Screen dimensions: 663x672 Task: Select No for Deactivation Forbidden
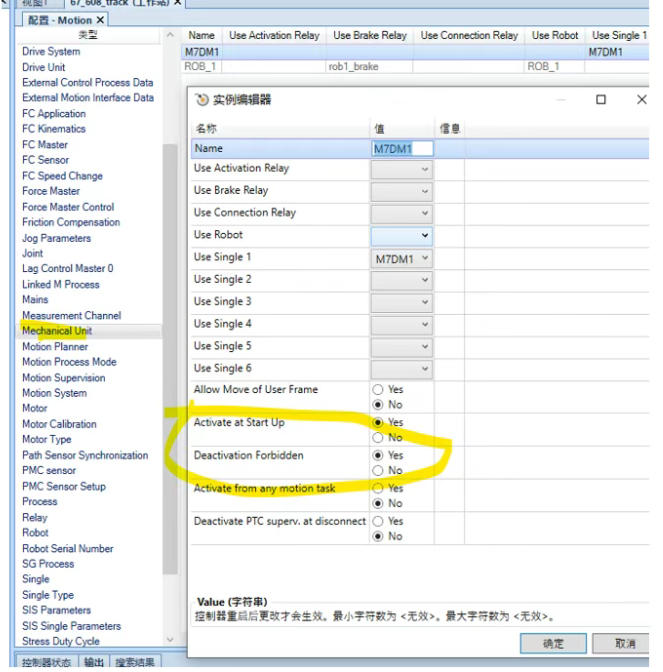point(377,470)
